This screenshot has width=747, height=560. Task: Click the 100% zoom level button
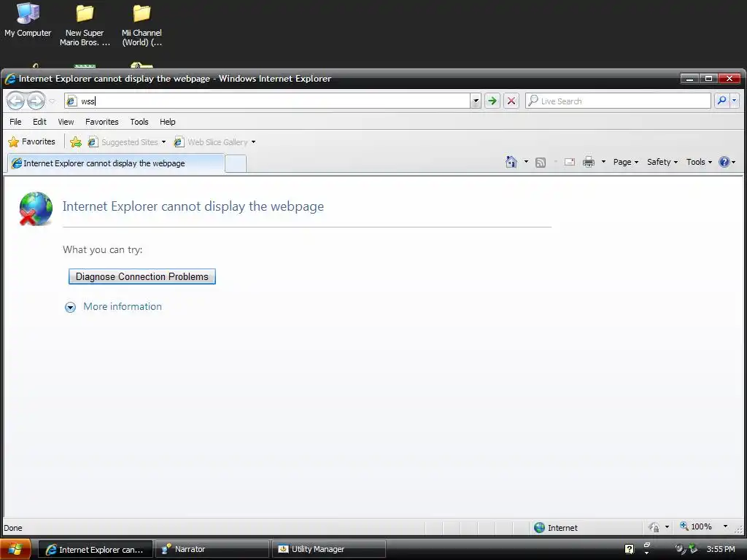695,526
